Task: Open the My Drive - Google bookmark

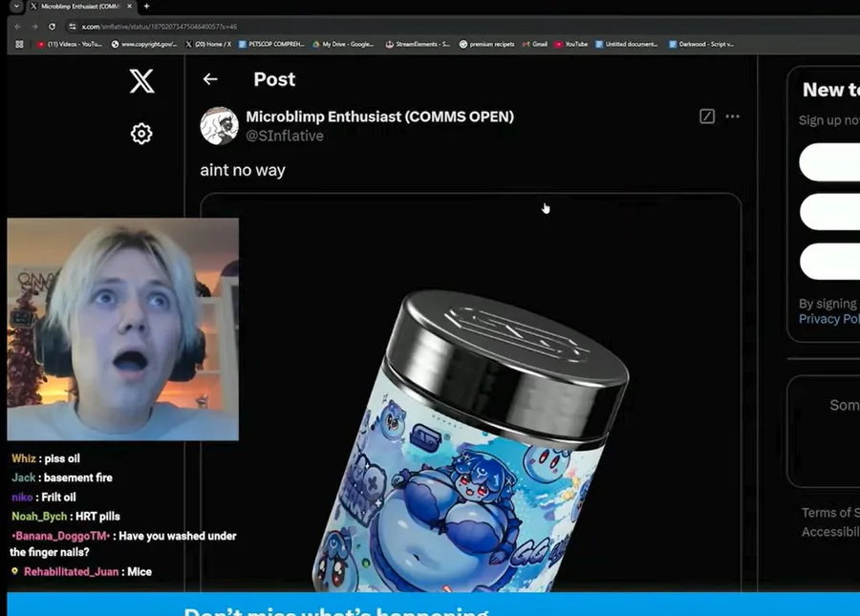Action: coord(343,44)
